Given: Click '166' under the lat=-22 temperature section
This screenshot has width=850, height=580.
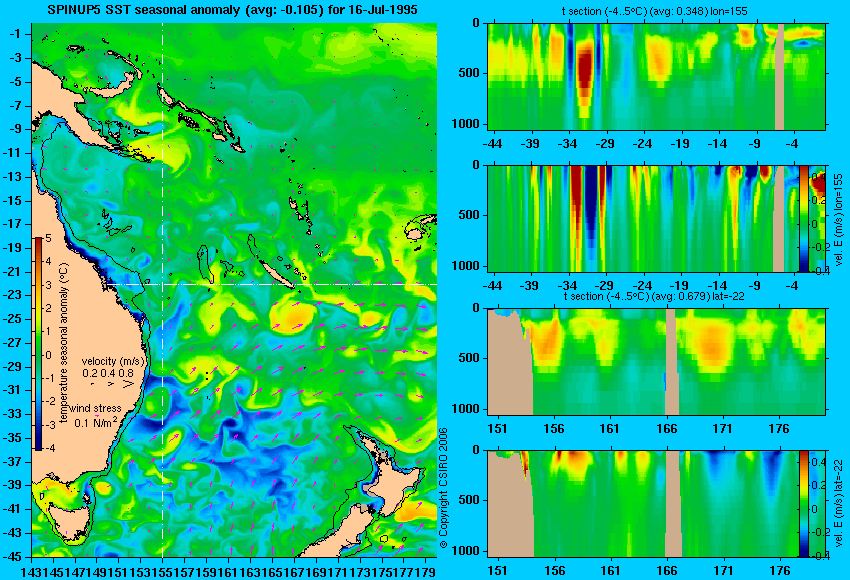Looking at the screenshot, I should pos(666,429).
